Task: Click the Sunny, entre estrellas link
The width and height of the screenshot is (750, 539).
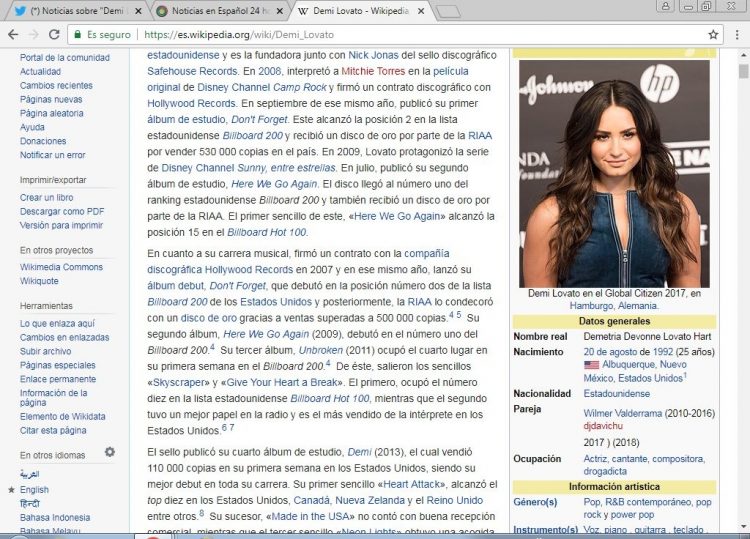Action: point(287,168)
